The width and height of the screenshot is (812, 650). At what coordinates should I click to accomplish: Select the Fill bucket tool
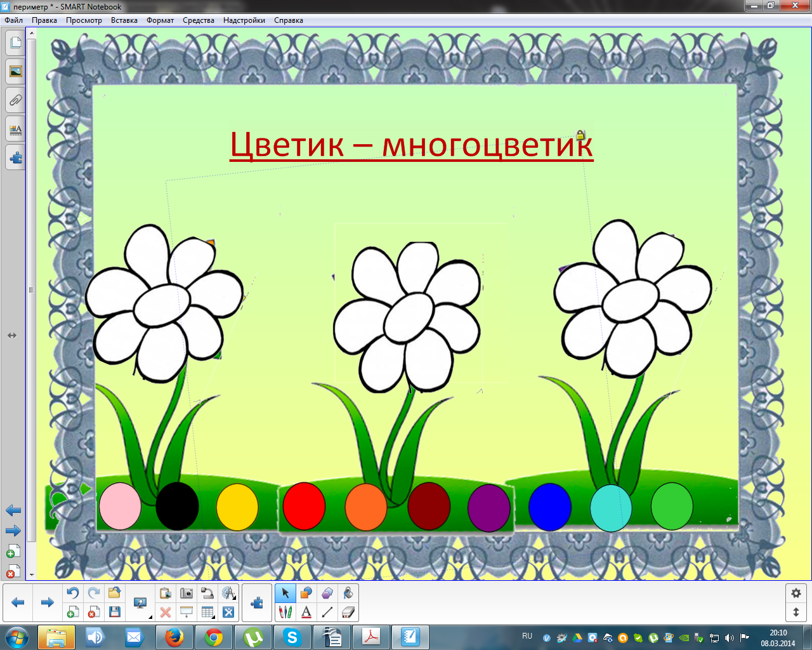tap(348, 593)
